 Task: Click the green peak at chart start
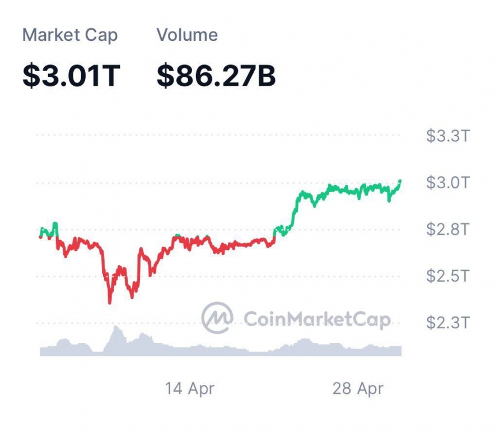(55, 223)
